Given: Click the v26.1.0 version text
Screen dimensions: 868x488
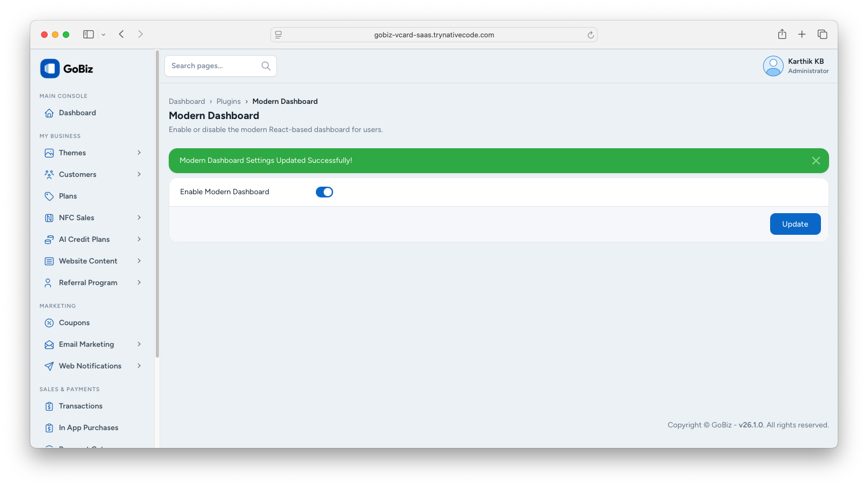Looking at the screenshot, I should [751, 425].
